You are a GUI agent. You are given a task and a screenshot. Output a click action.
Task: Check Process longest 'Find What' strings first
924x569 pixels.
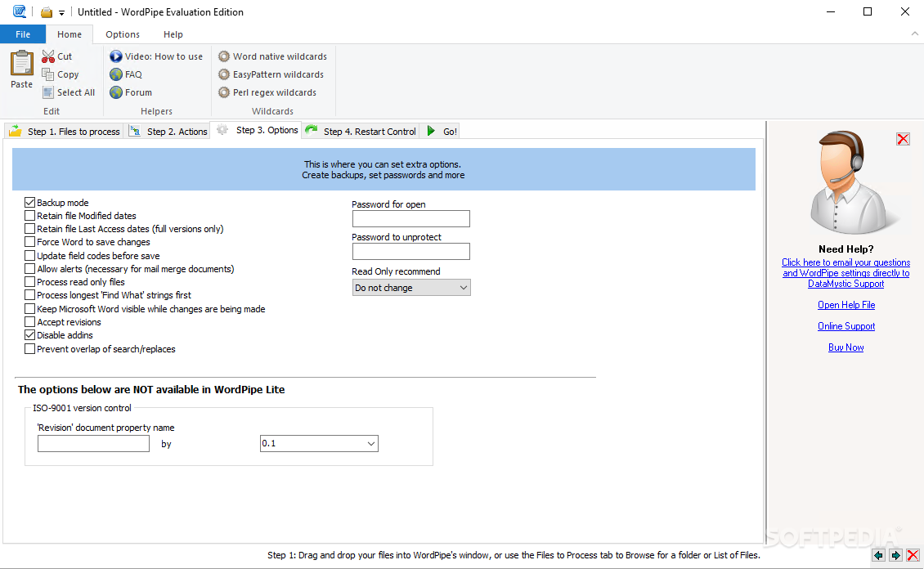(30, 295)
